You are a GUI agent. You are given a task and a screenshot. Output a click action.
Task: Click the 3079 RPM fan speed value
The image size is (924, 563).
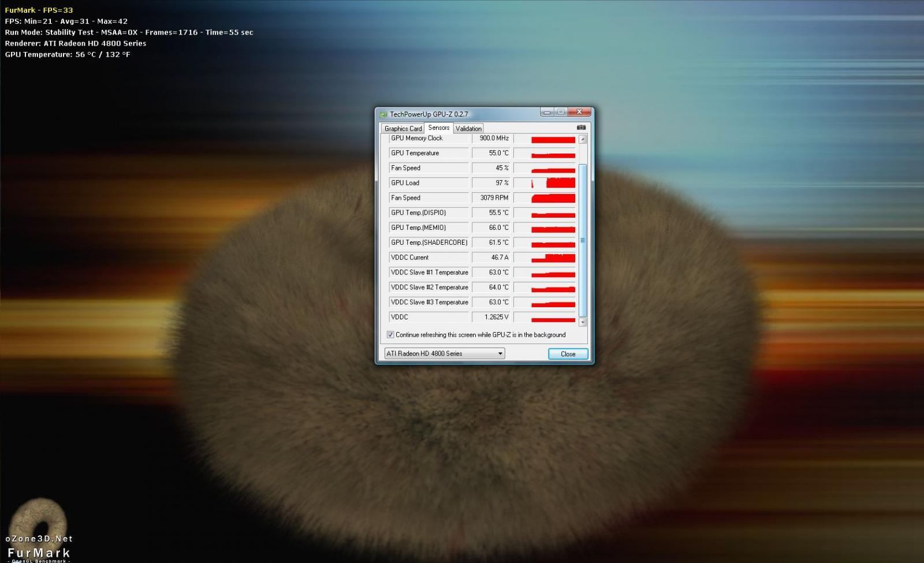491,198
